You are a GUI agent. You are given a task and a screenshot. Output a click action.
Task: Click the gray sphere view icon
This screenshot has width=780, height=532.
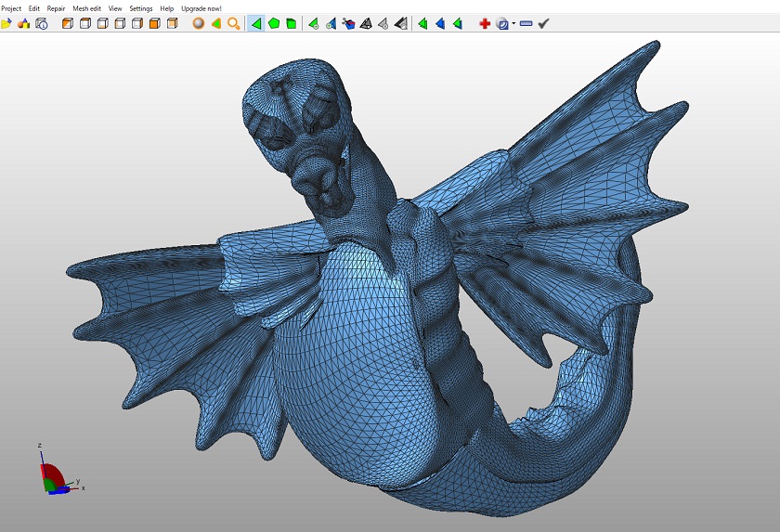(x=198, y=23)
